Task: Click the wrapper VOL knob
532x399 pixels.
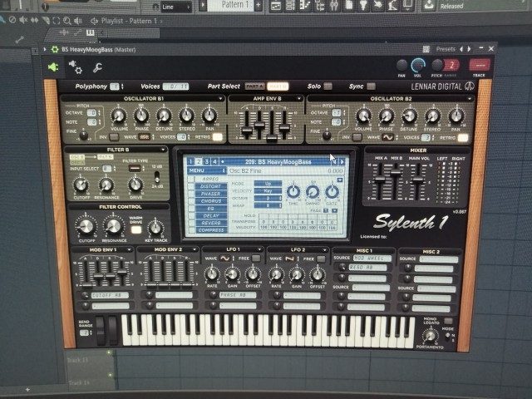Action: [x=417, y=65]
